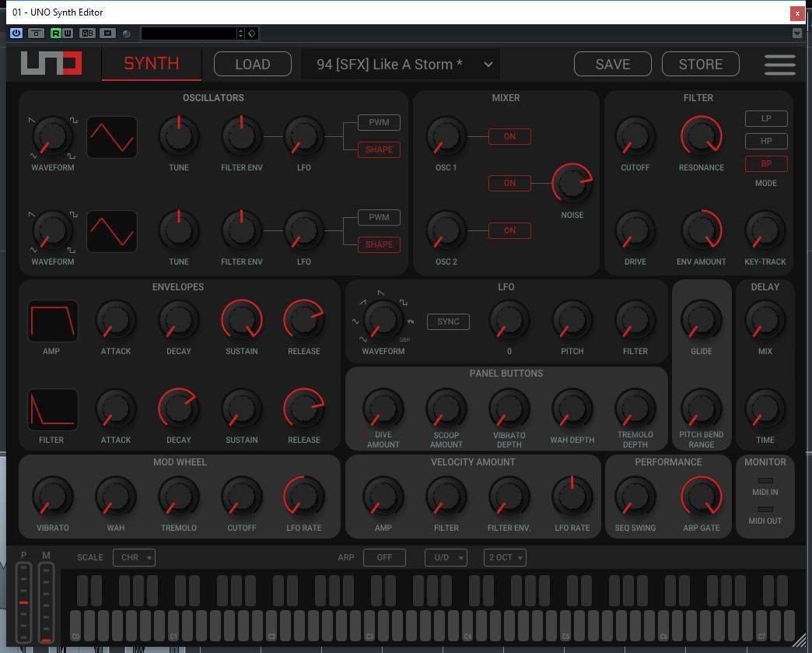Click the FILTER envelope shape display
The height and width of the screenshot is (653, 812).
click(x=52, y=409)
